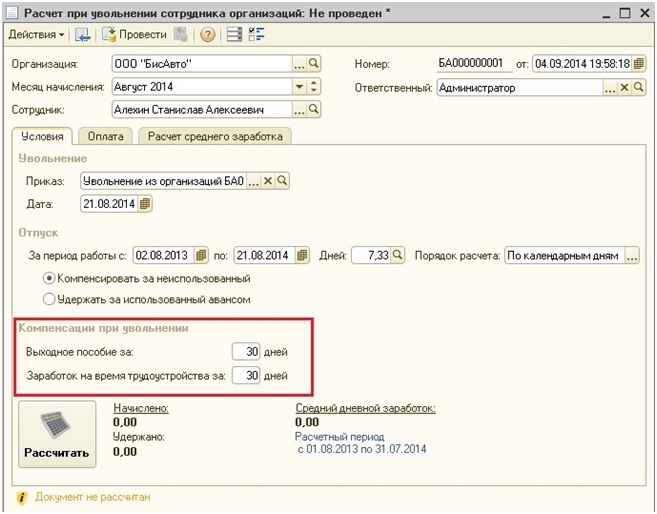Click the status text Документ не рассчитан
This screenshot has width=657, height=514.
click(x=93, y=497)
